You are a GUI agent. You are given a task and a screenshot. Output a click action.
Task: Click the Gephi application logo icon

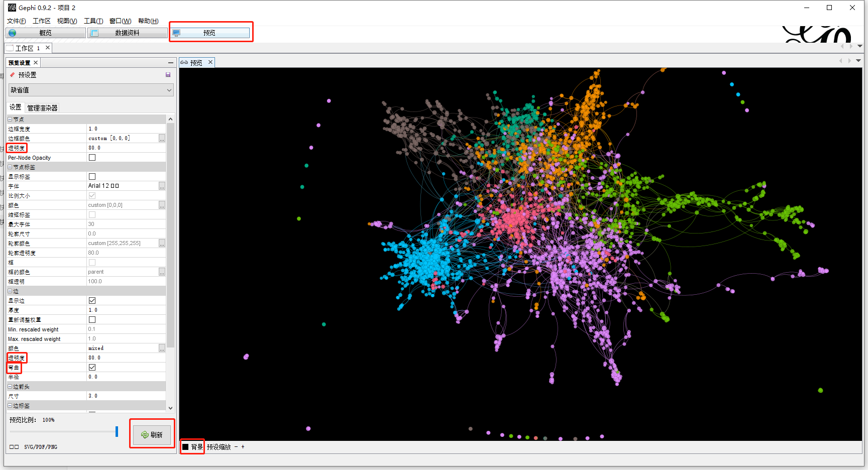[12, 8]
